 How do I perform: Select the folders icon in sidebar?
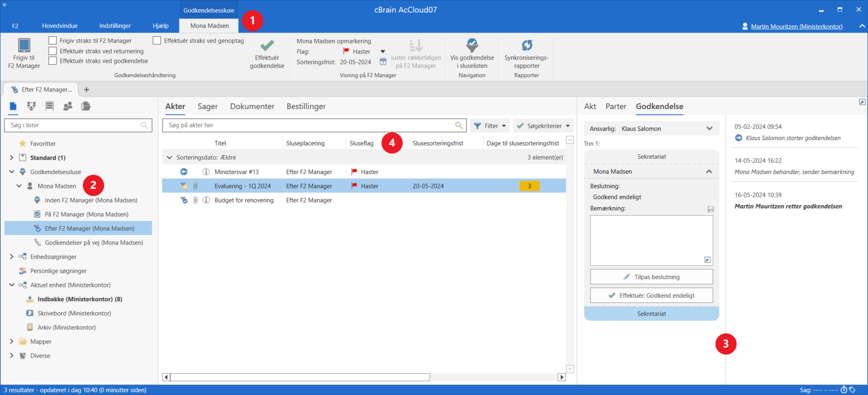point(86,106)
